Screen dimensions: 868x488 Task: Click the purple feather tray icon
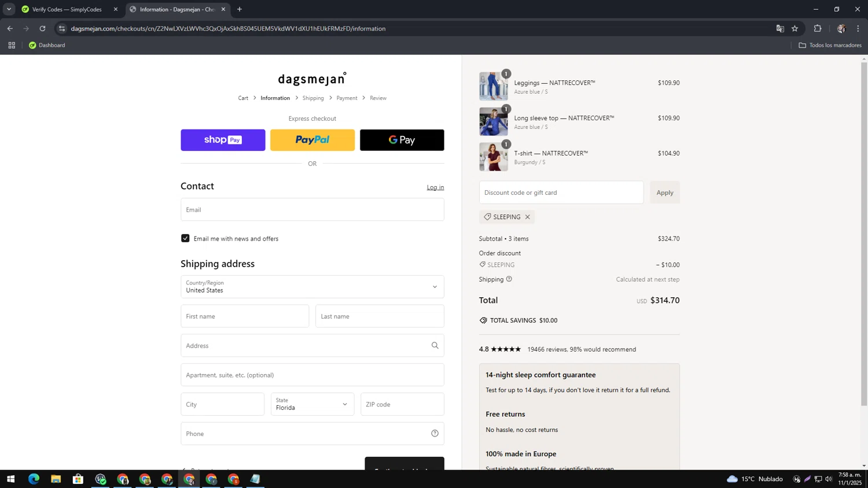[807, 479]
